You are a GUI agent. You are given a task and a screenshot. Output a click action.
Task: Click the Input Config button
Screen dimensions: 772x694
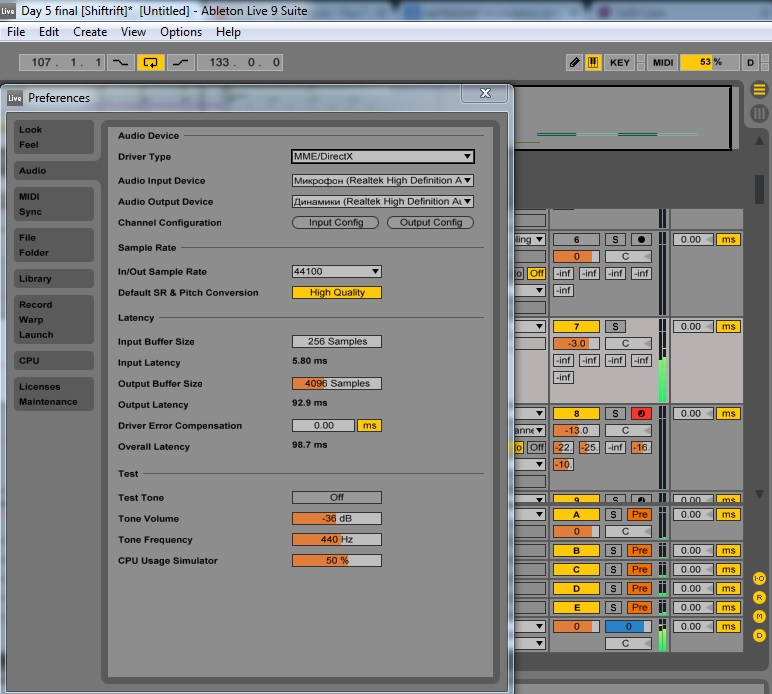click(x=335, y=223)
